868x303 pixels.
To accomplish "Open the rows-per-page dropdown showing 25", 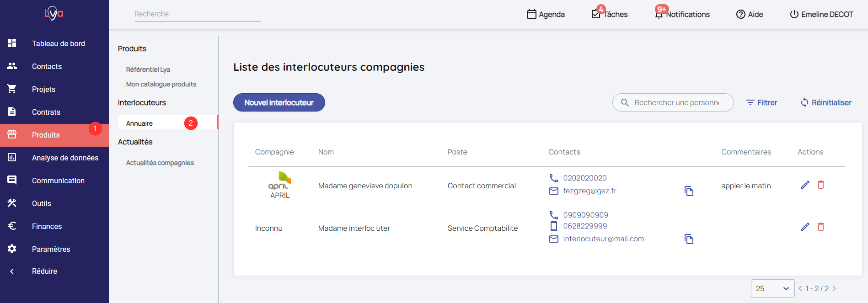I will click(772, 288).
